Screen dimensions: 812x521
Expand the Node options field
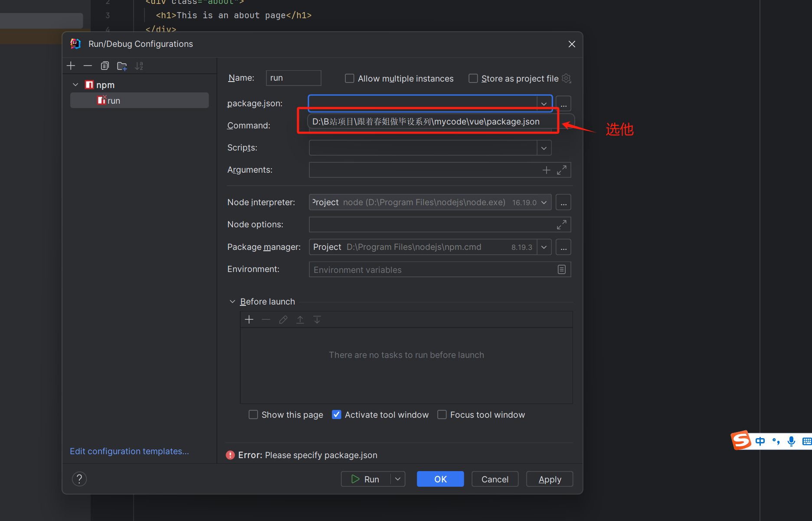pyautogui.click(x=562, y=225)
